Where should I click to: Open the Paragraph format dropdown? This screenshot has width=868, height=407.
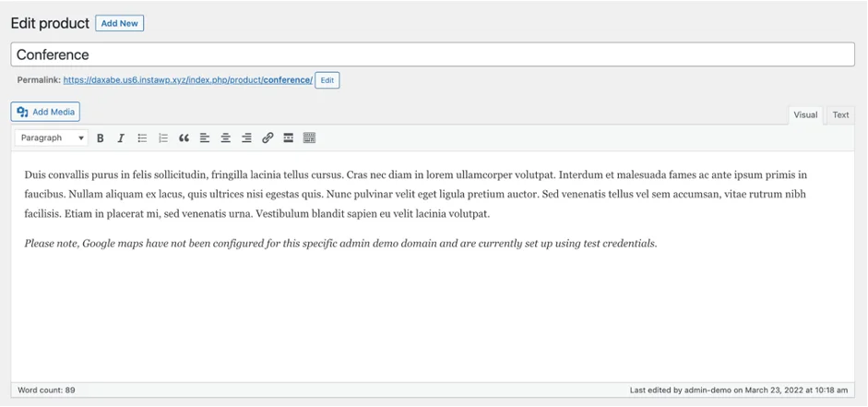pyautogui.click(x=52, y=138)
